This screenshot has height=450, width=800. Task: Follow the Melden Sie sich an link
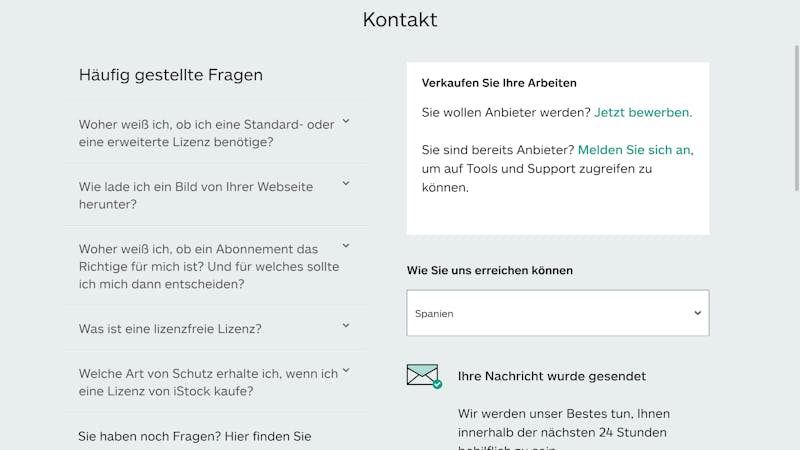coord(634,150)
